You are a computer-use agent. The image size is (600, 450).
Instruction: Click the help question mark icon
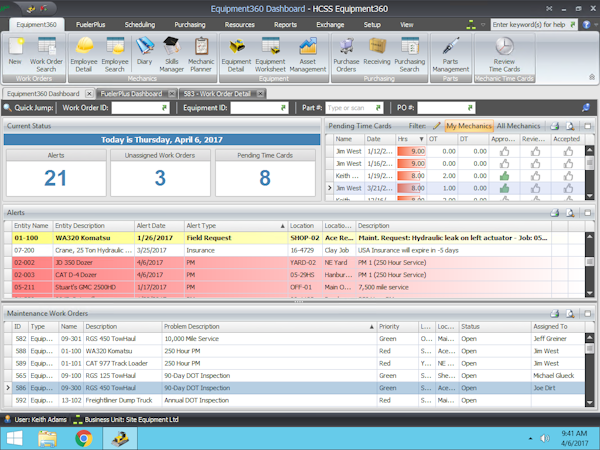point(586,24)
